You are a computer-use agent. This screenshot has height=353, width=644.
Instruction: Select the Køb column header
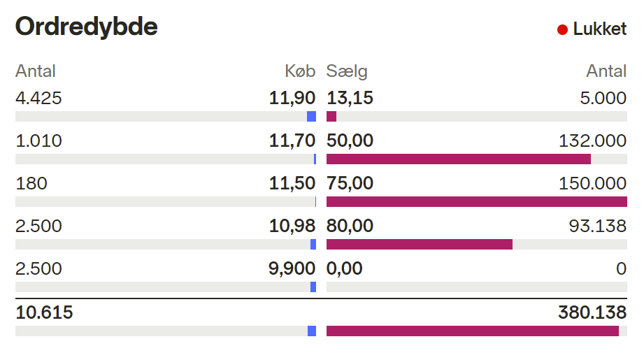tap(300, 71)
